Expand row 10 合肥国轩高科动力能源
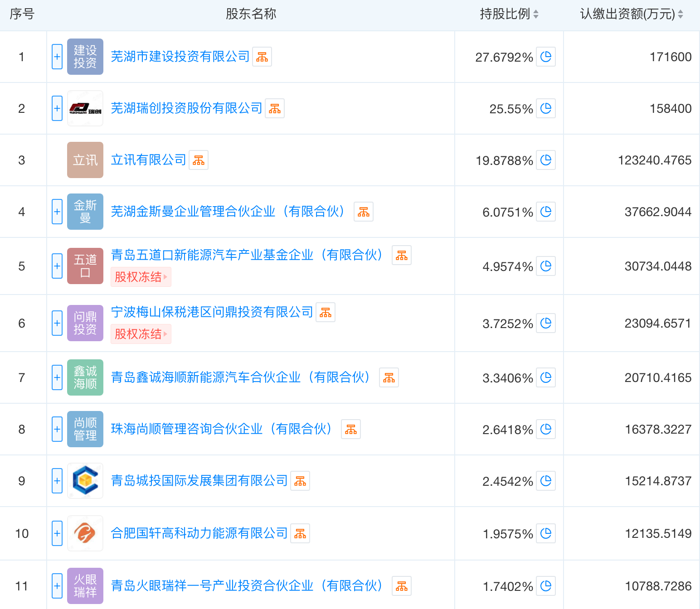This screenshot has width=700, height=609. [x=57, y=533]
